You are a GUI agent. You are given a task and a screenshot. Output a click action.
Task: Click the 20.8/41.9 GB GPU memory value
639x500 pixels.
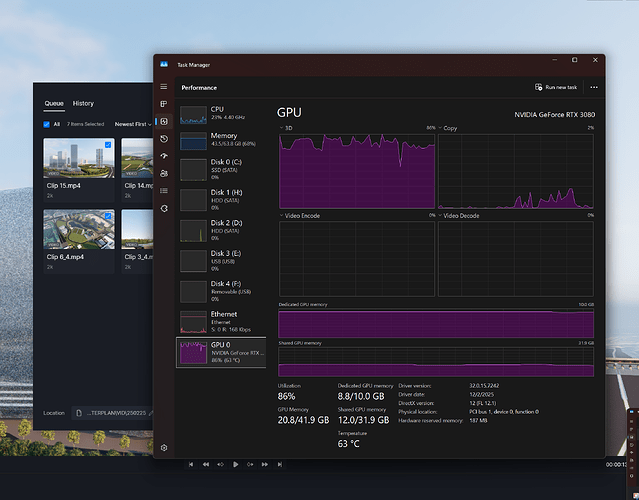[303, 420]
